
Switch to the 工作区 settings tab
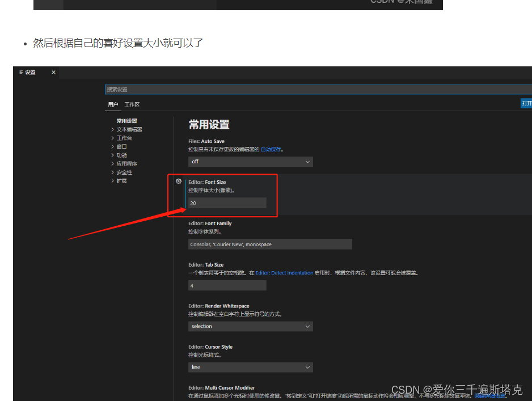pyautogui.click(x=133, y=104)
